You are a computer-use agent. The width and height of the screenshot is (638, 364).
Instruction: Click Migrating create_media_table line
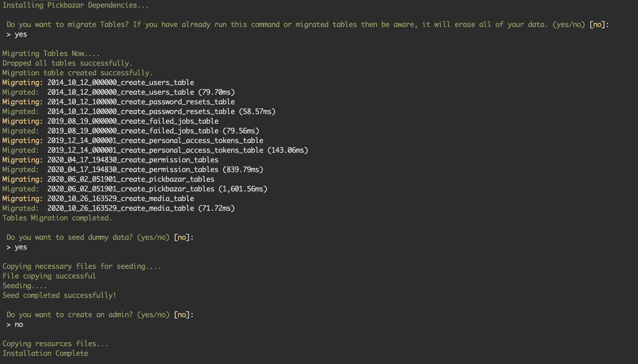click(98, 199)
